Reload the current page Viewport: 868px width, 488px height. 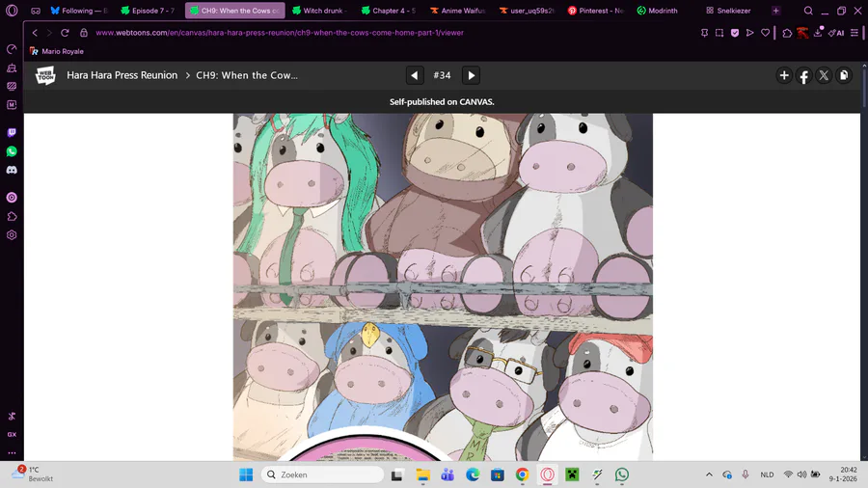(x=65, y=33)
